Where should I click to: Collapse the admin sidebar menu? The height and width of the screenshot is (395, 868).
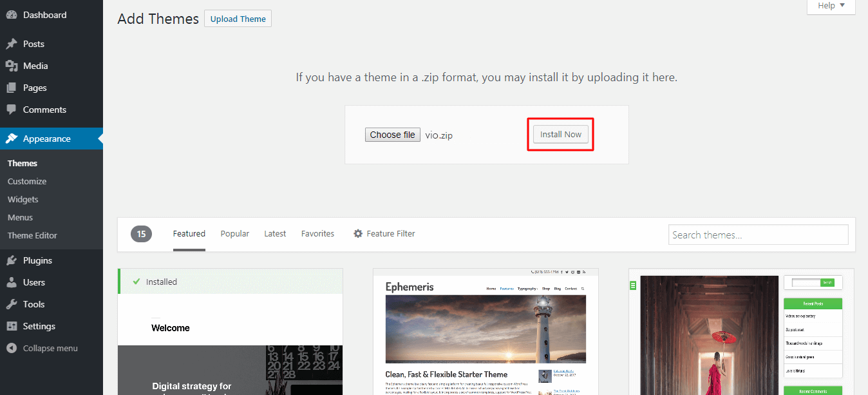42,348
